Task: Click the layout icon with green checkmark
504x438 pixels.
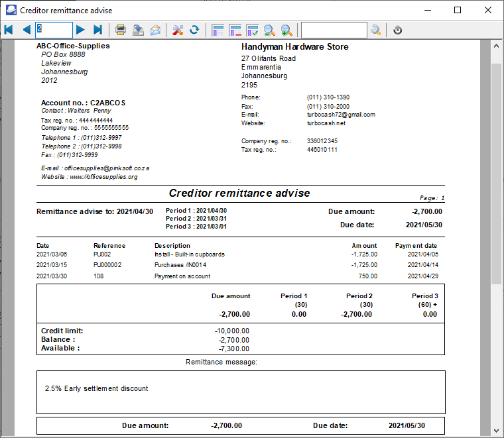Action: point(252,30)
